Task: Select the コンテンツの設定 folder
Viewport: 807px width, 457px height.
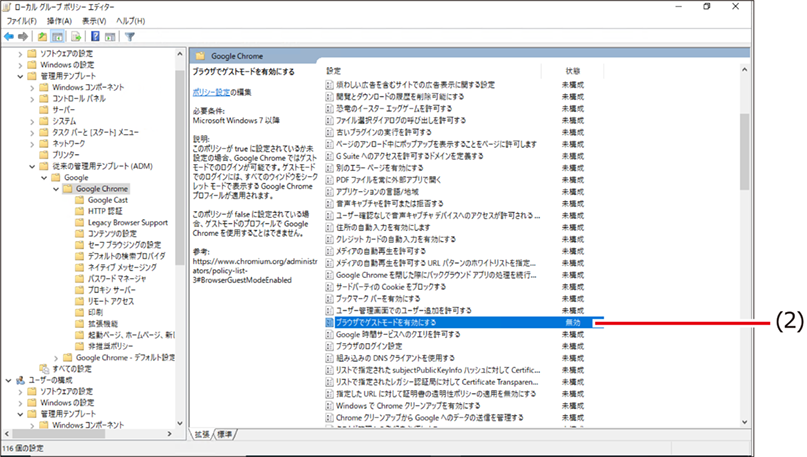Action: coord(112,234)
